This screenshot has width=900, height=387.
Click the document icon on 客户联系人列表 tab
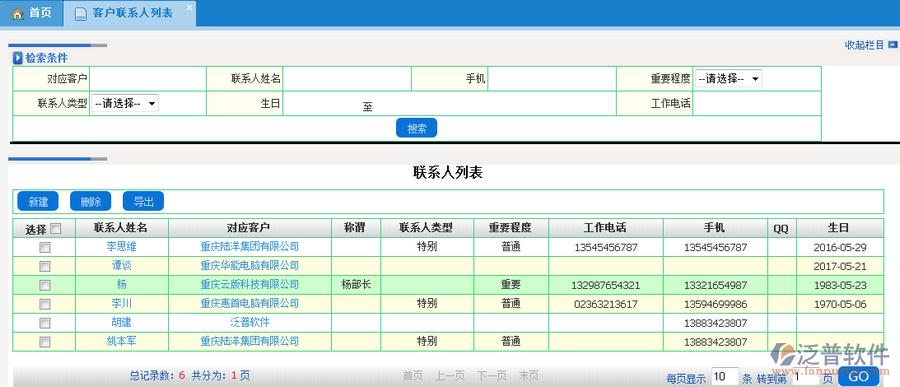(82, 14)
